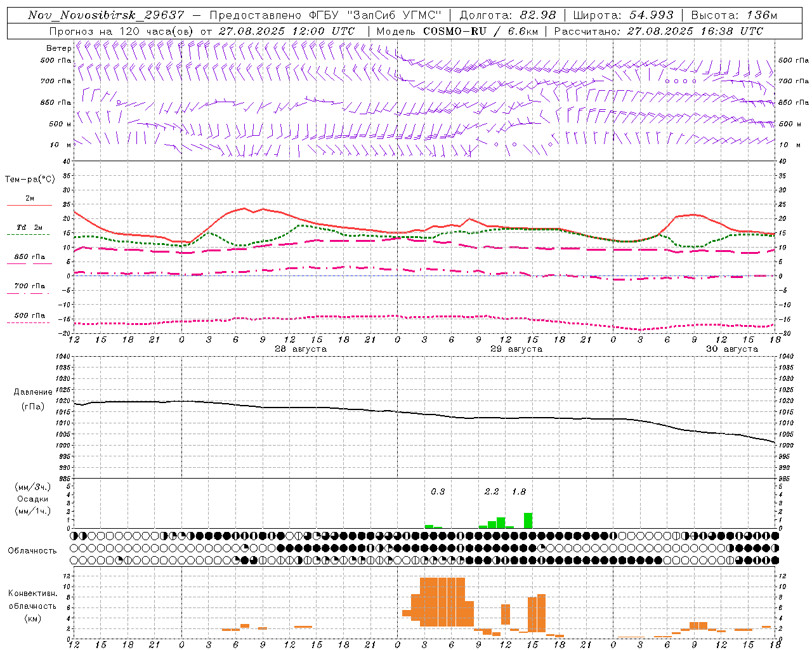Viewport: 812px width, 650px height.
Task: Click the (мм/1ч.) precipitation unit label
Action: click(x=33, y=511)
